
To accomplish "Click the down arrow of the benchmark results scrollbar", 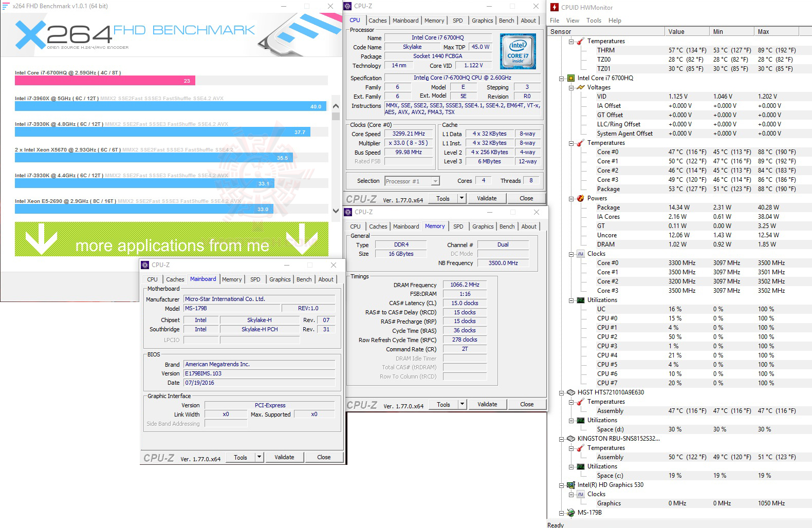I will point(336,211).
